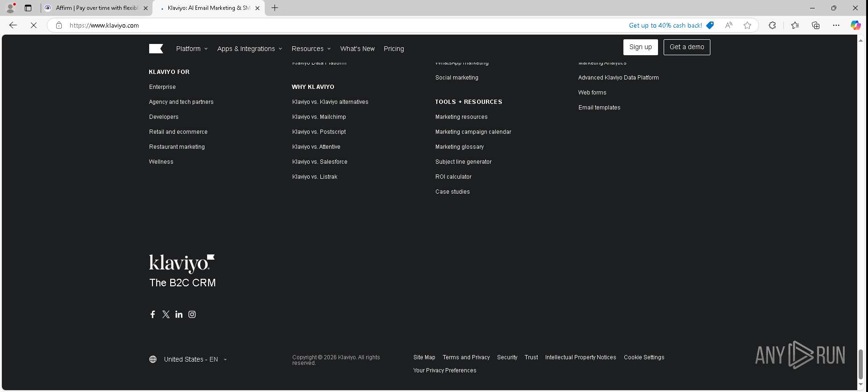Image resolution: width=868 pixels, height=392 pixels.
Task: Open Klaviyo's X (Twitter) icon
Action: pyautogui.click(x=166, y=314)
